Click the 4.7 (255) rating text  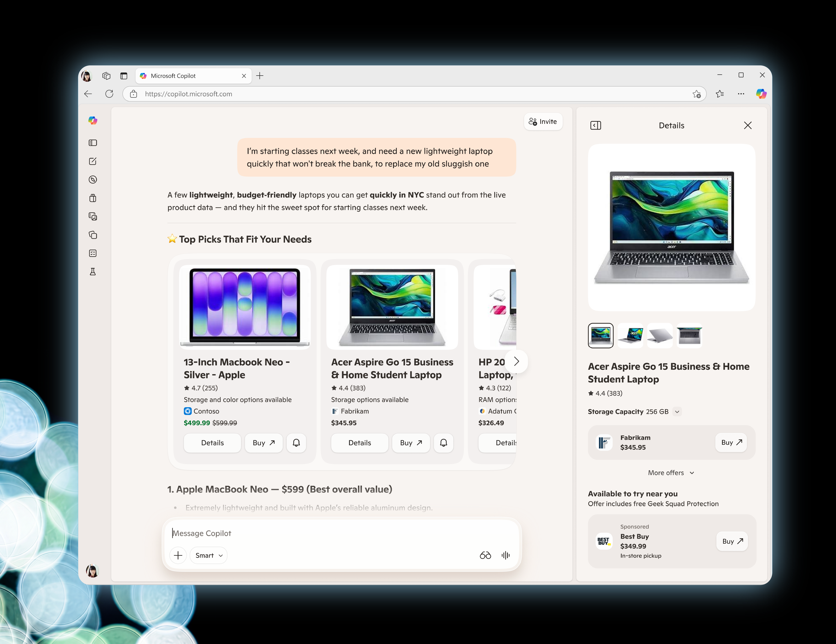(x=204, y=388)
